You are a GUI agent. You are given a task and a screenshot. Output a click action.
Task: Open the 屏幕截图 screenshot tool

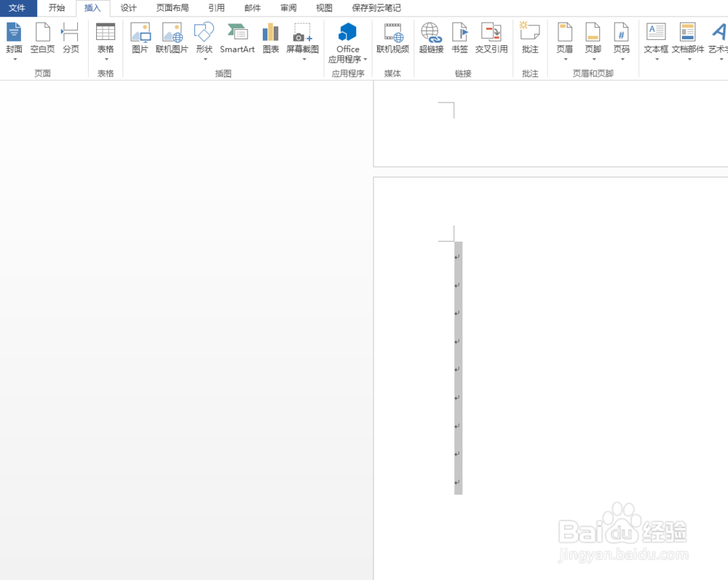point(303,41)
